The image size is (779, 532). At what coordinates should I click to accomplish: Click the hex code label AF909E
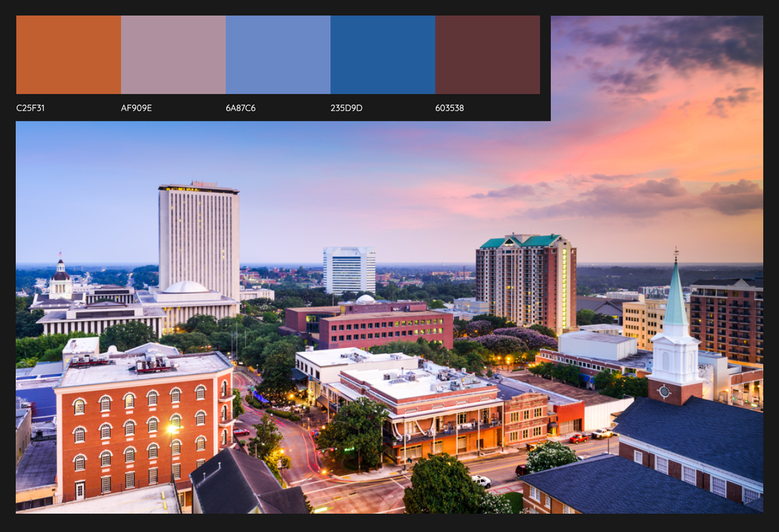point(136,107)
